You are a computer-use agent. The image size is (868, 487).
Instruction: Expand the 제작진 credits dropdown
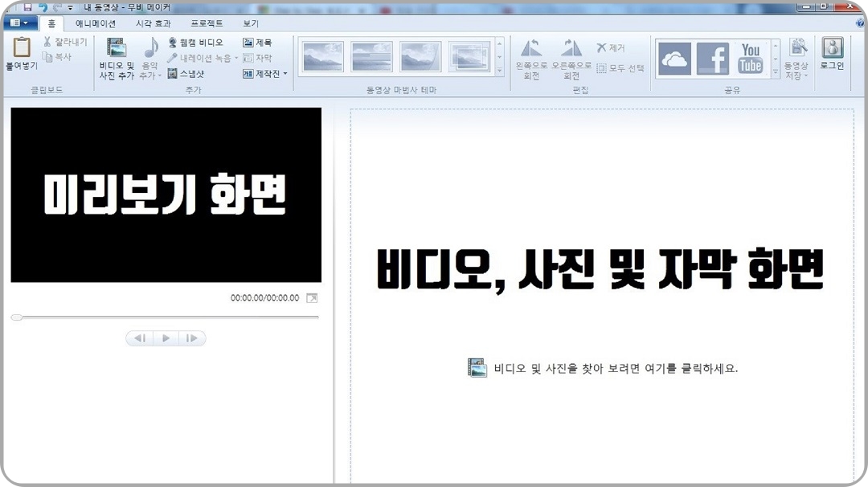click(285, 75)
